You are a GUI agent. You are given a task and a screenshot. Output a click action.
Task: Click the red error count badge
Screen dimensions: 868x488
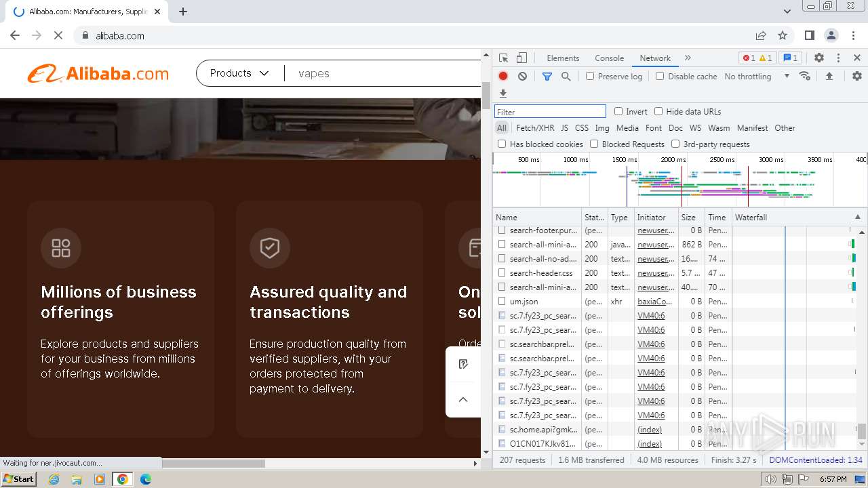749,58
